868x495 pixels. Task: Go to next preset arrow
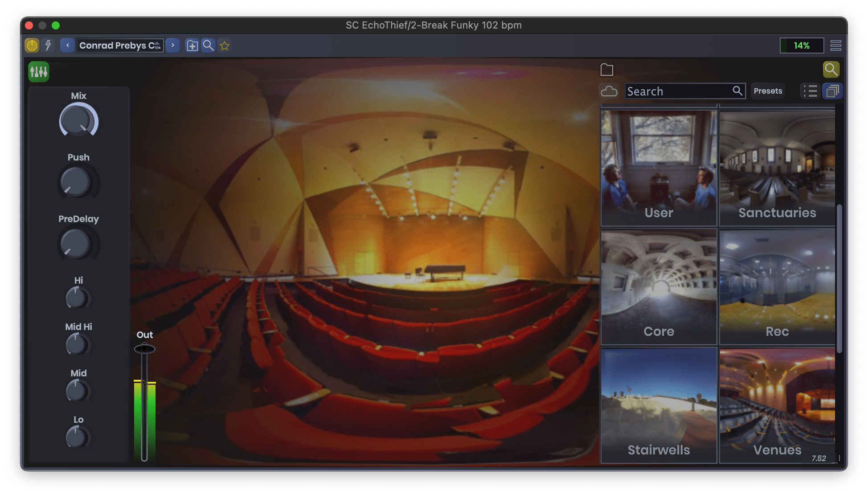tap(172, 45)
